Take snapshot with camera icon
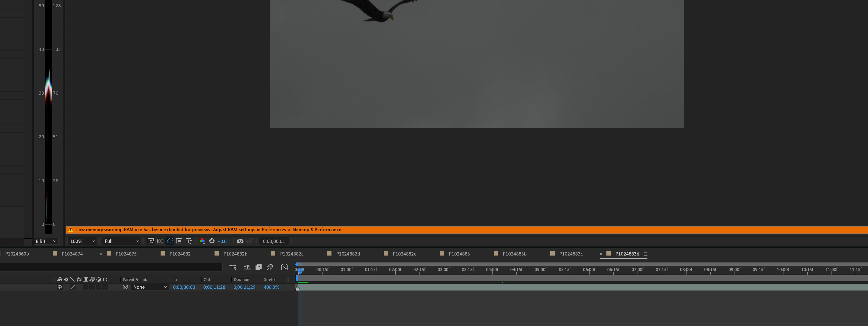 (x=240, y=241)
